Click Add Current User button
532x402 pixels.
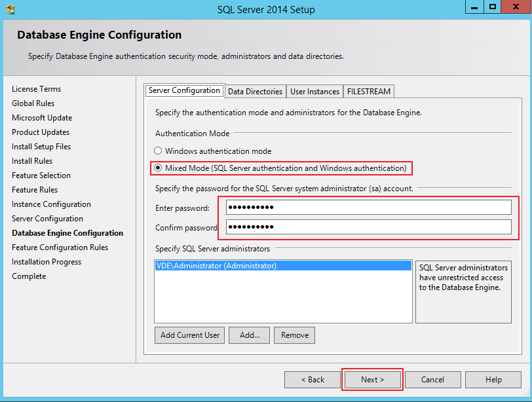[189, 335]
